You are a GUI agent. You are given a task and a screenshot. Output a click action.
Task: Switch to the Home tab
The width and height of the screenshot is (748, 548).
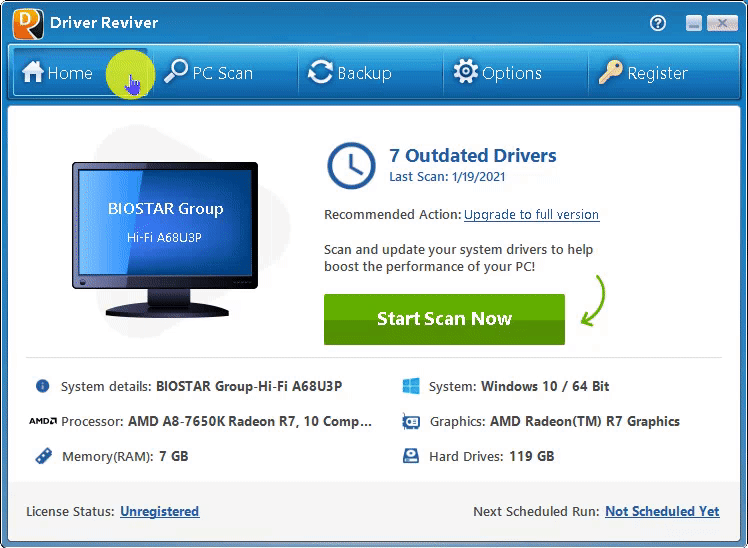pyautogui.click(x=58, y=73)
